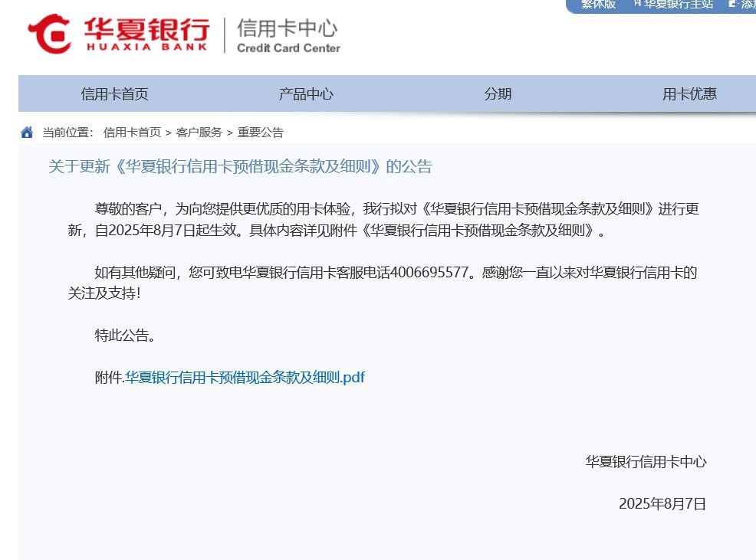This screenshot has width=756, height=560.
Task: Click the Huaxia Bank red logo
Action: click(119, 34)
